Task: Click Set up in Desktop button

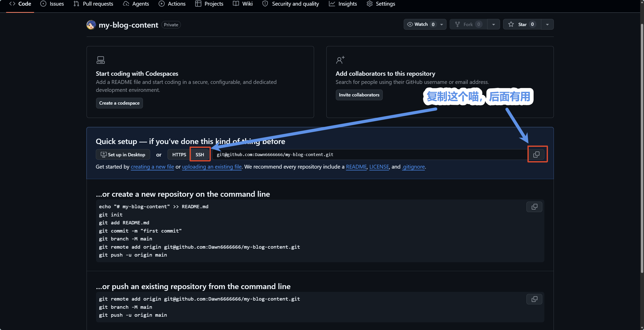Action: (123, 155)
